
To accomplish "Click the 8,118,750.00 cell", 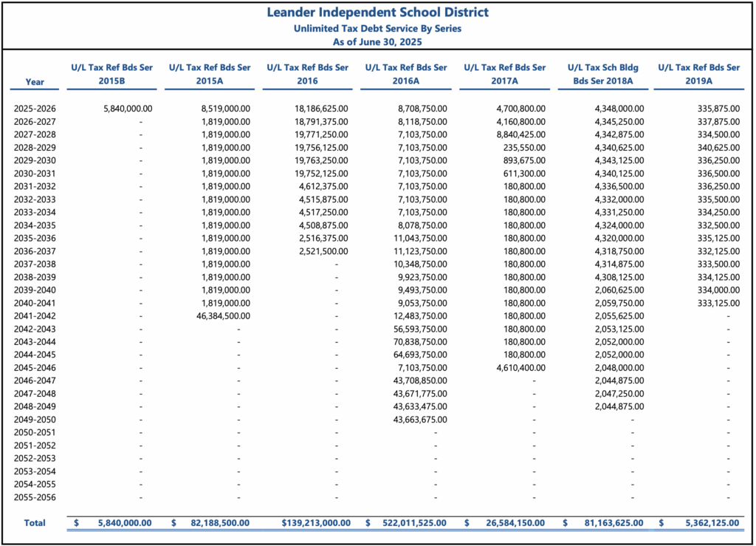I will click(422, 122).
